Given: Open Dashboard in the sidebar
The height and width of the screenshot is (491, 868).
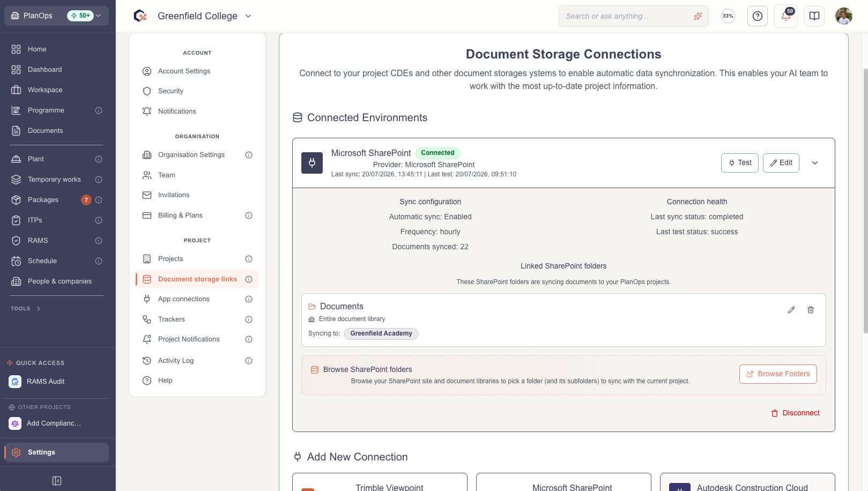Looking at the screenshot, I should (57, 70).
